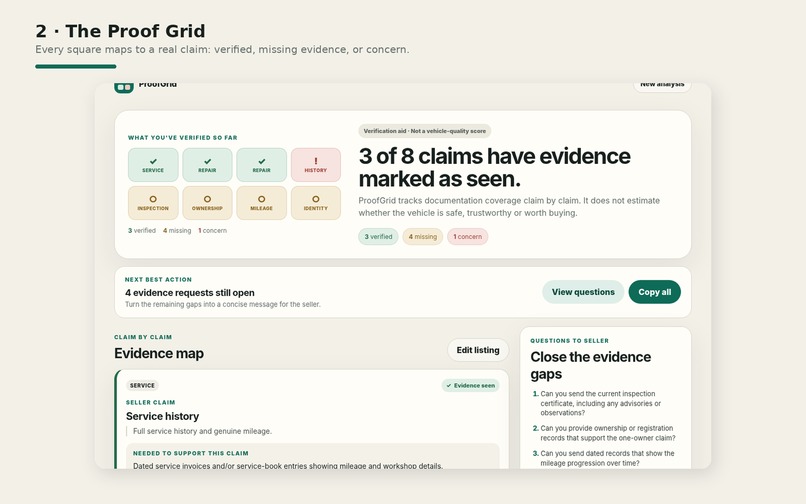Image resolution: width=806 pixels, height=504 pixels.
Task: Click the amber '4 missing' pill
Action: (423, 237)
